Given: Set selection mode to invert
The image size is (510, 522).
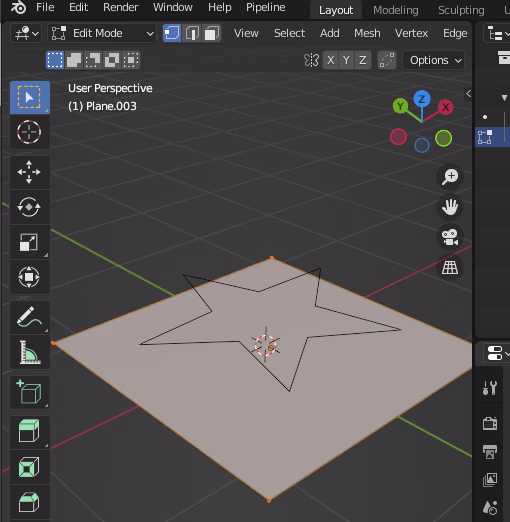Looking at the screenshot, I should [x=112, y=60].
